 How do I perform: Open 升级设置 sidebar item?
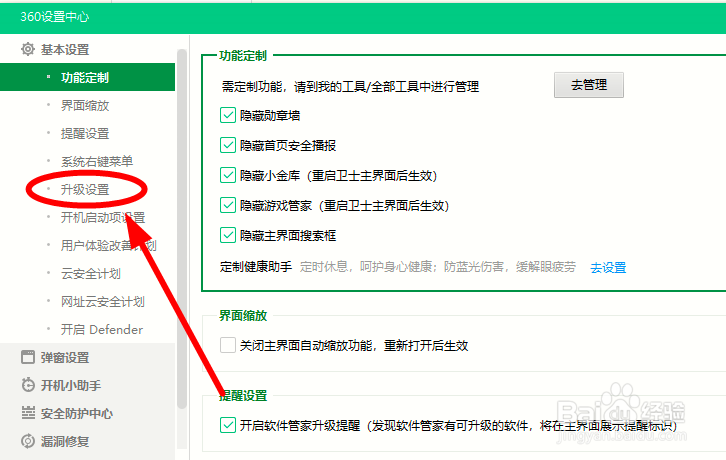[x=85, y=189]
